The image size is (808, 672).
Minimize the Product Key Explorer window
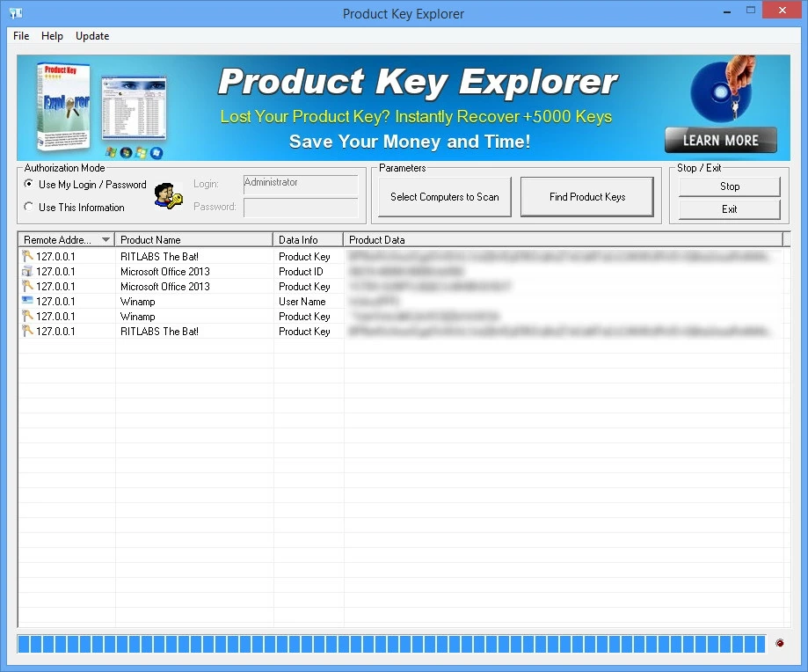tap(727, 11)
